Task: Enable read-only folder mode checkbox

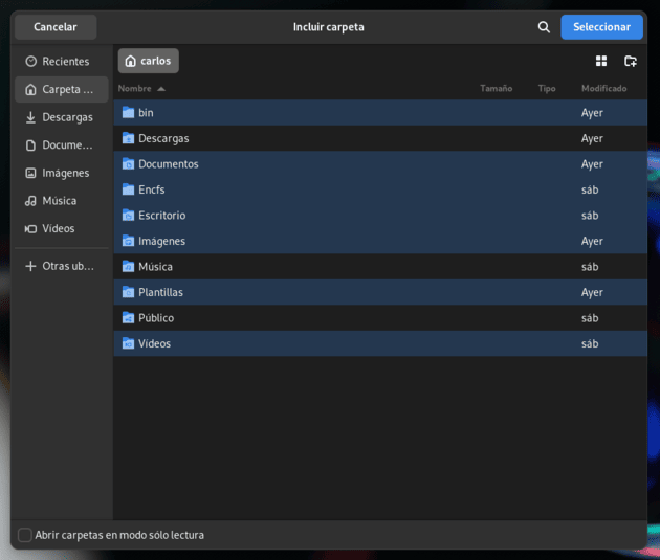Action: (x=25, y=535)
